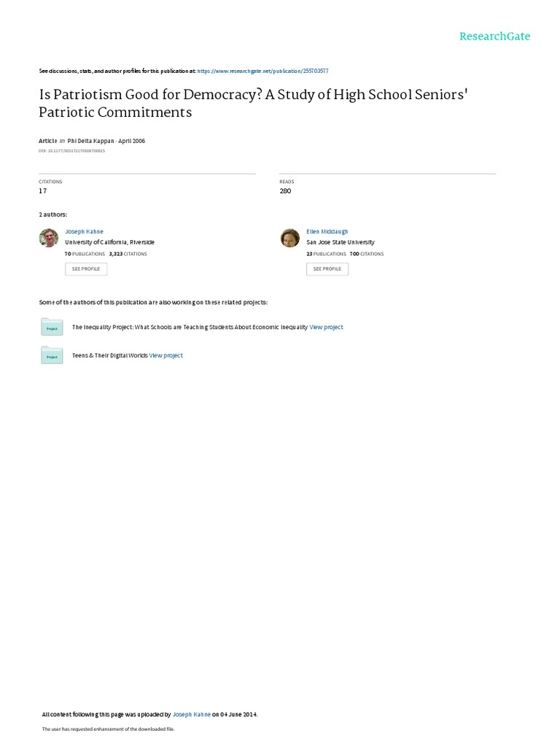The width and height of the screenshot is (560, 747).
Task: Open Ellen Middaugh's author name link
Action: point(327,231)
